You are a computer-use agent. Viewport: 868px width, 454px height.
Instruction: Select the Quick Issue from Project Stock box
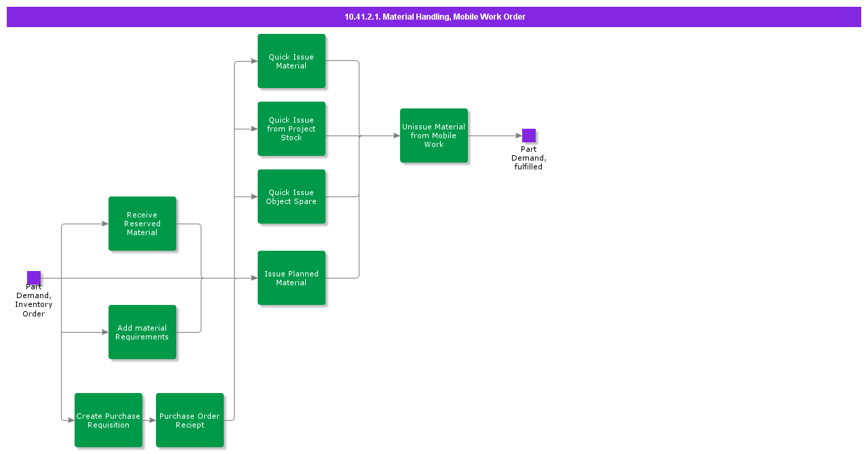click(292, 129)
